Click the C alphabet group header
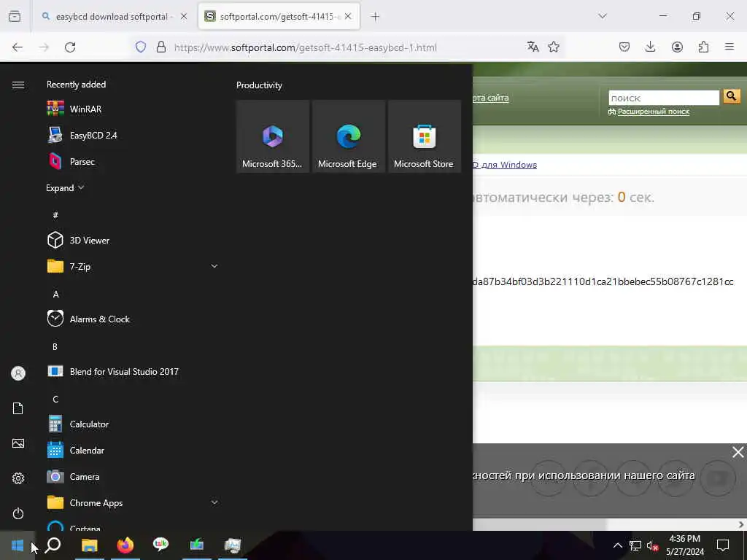The height and width of the screenshot is (560, 747). tap(55, 399)
